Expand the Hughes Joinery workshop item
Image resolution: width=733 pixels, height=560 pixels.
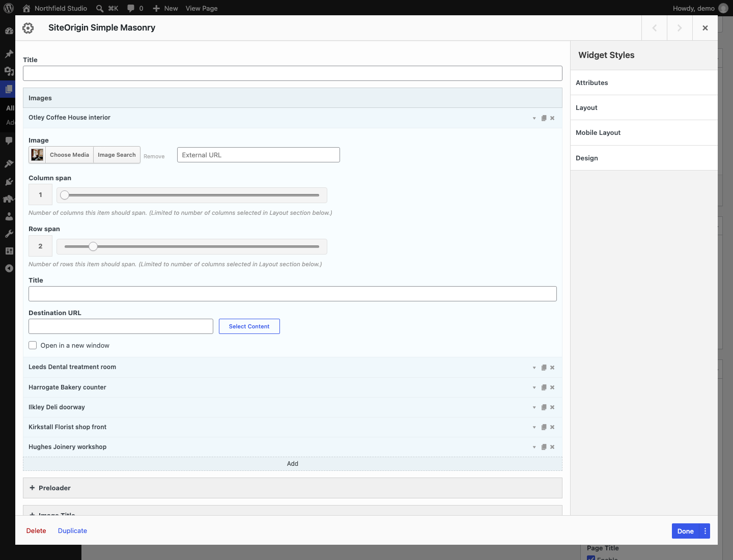tap(534, 447)
